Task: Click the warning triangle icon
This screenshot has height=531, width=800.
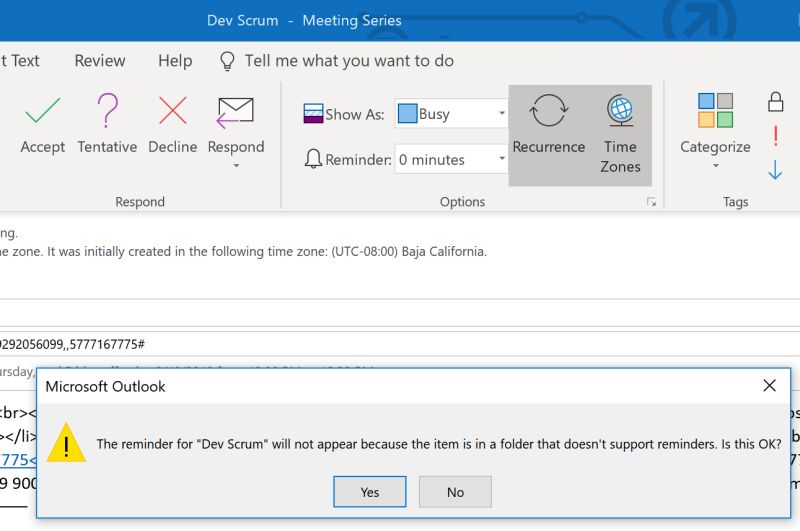Action: (66, 443)
